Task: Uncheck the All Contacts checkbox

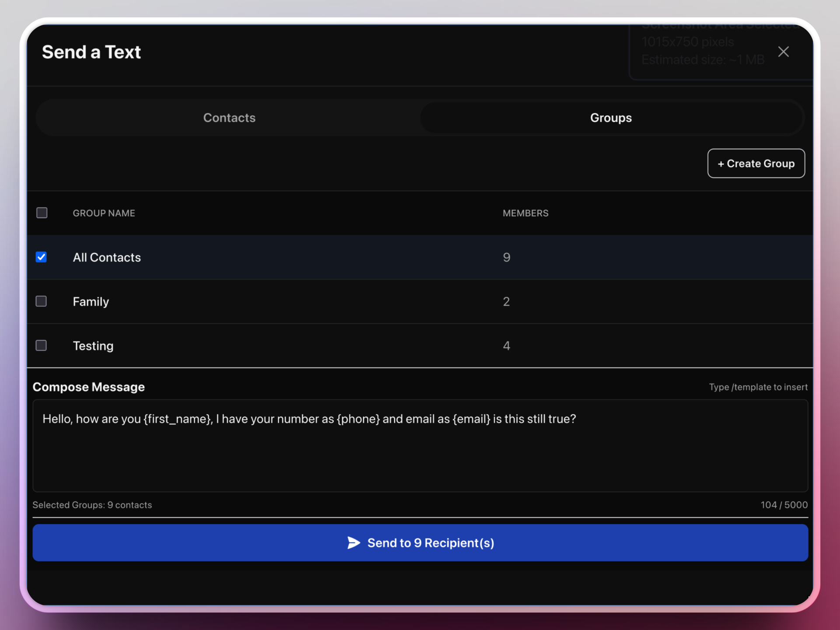Action: [x=42, y=257]
